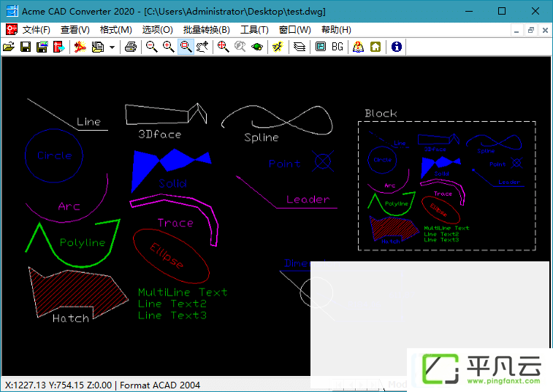Open the 窗口(W) menu
Image resolution: width=553 pixels, height=392 pixels.
click(295, 30)
